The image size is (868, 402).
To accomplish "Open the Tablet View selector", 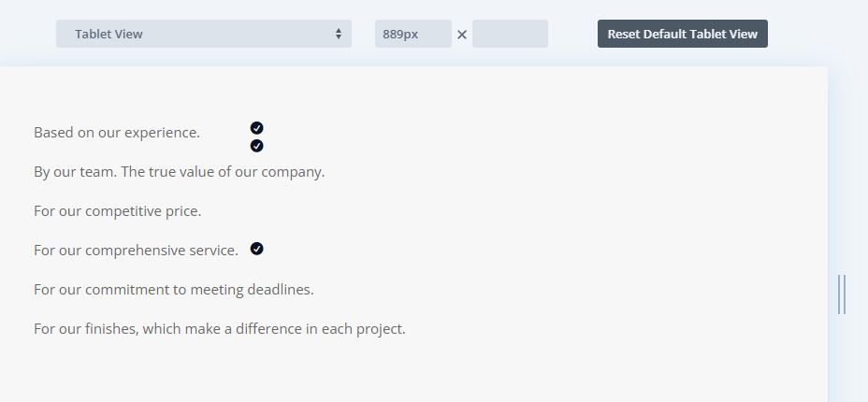I will pyautogui.click(x=203, y=34).
